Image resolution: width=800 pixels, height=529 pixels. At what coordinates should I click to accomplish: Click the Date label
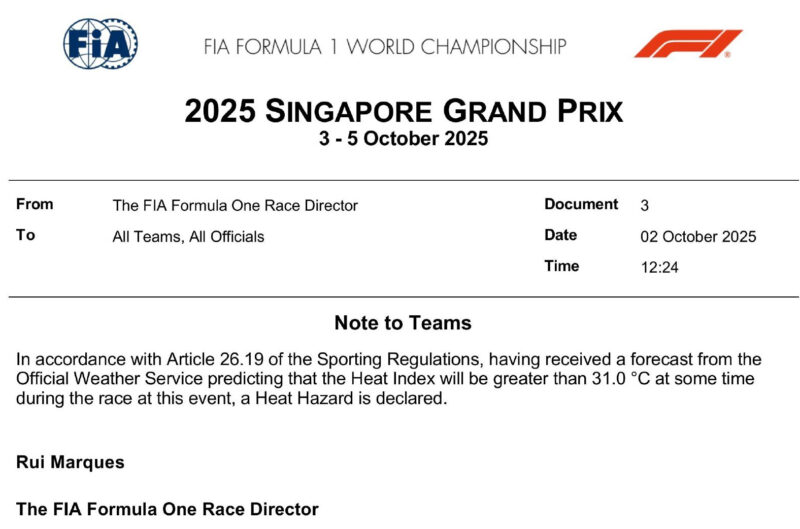coord(561,236)
